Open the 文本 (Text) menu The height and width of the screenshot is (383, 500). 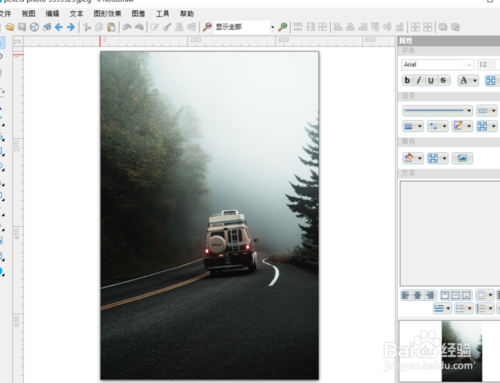[76, 14]
